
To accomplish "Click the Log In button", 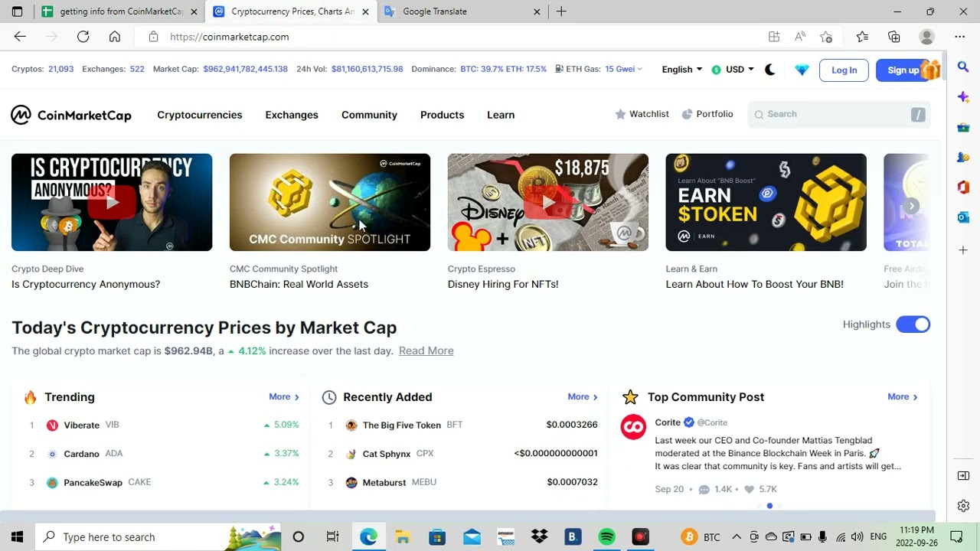I will pos(844,70).
